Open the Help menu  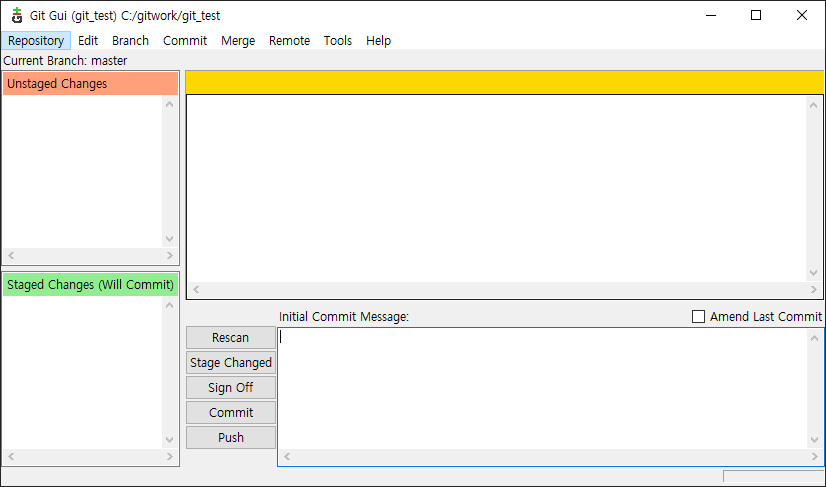coord(378,41)
